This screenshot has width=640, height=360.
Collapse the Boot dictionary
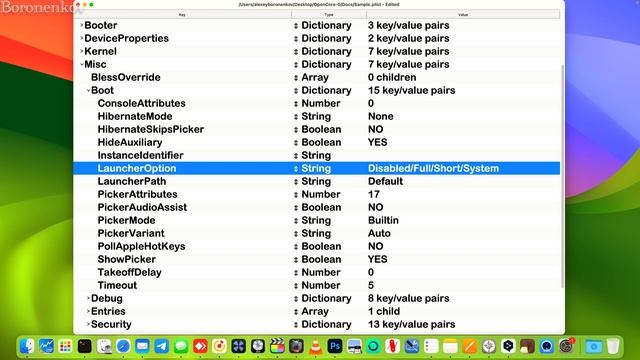click(88, 90)
